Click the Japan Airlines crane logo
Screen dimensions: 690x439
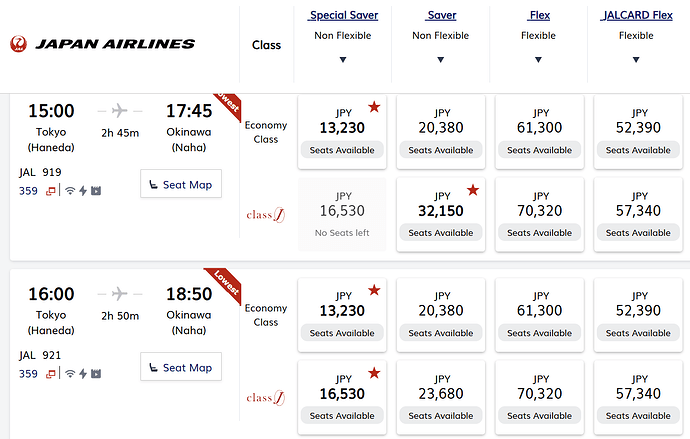pyautogui.click(x=18, y=44)
